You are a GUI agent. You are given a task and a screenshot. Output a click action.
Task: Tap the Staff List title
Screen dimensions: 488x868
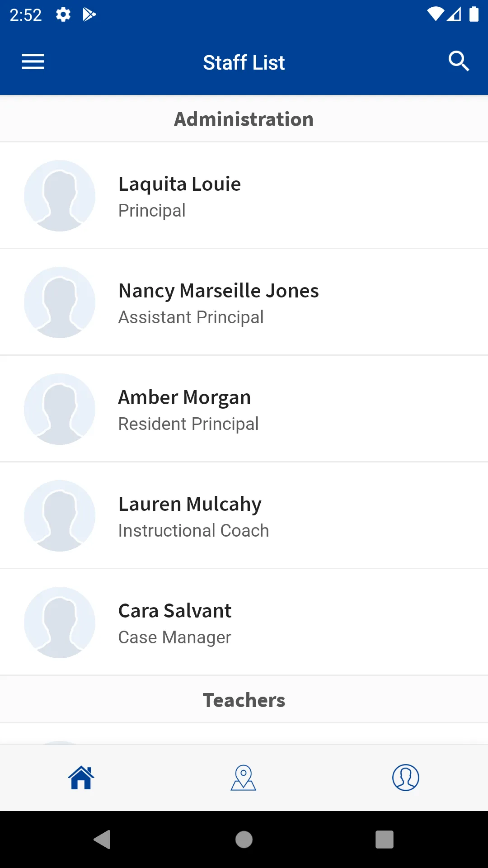coord(244,62)
